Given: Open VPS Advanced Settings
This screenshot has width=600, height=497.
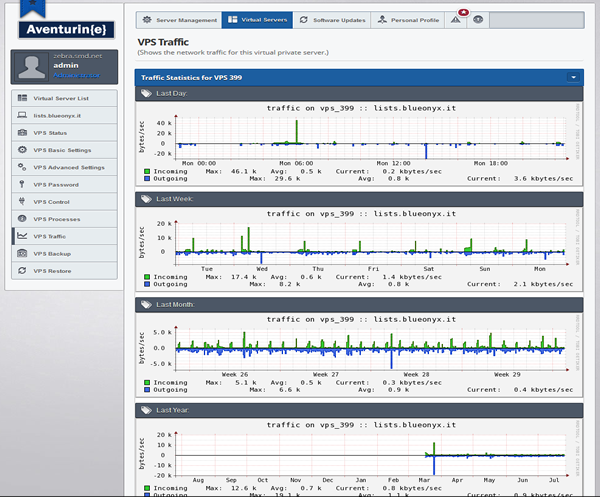Looking at the screenshot, I should pos(64,167).
